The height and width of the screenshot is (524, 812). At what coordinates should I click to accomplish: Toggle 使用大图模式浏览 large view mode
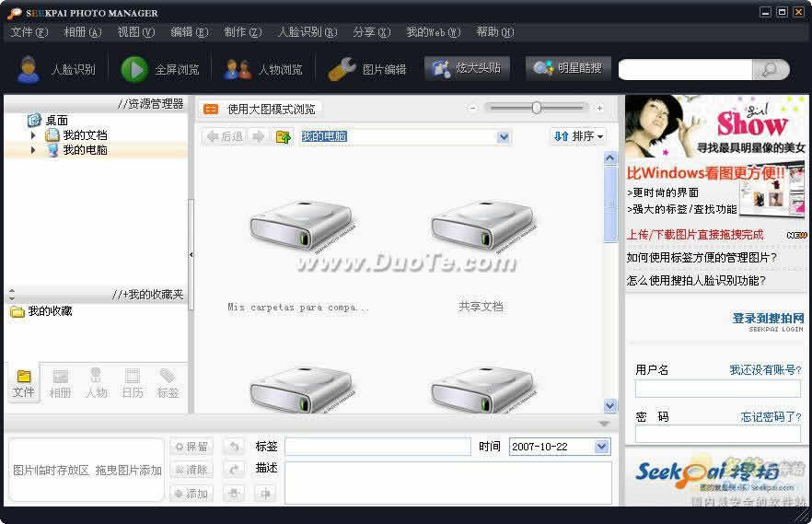[x=261, y=110]
